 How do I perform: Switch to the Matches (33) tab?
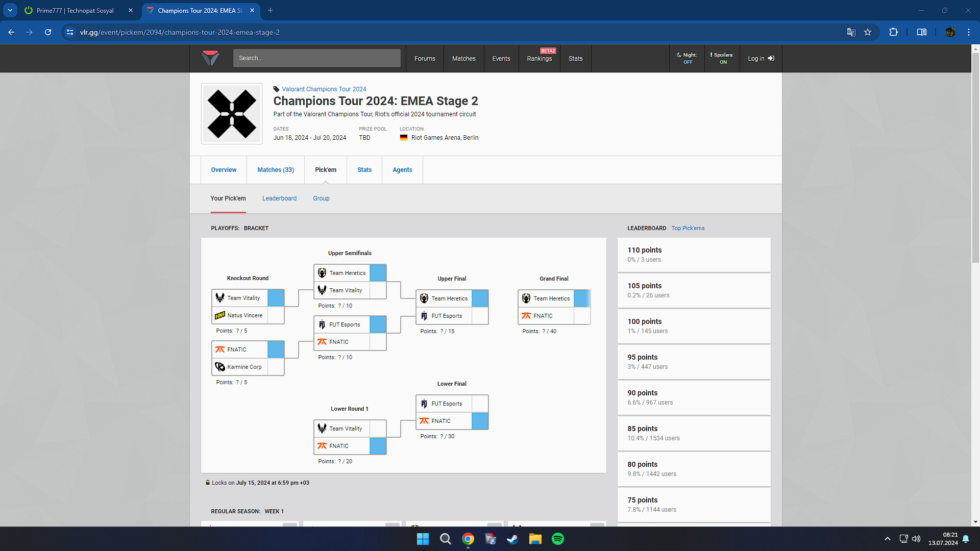point(276,170)
